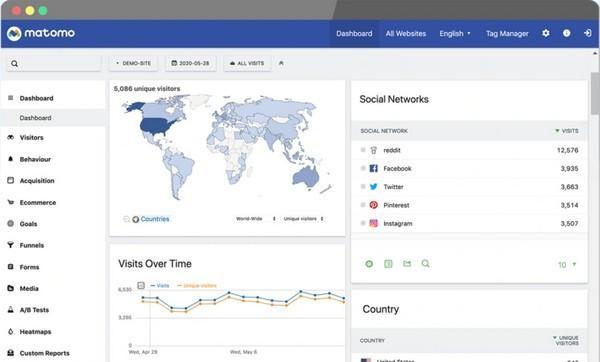
Task: Select the Dashboard sub-item in sidebar
Action: tap(35, 118)
